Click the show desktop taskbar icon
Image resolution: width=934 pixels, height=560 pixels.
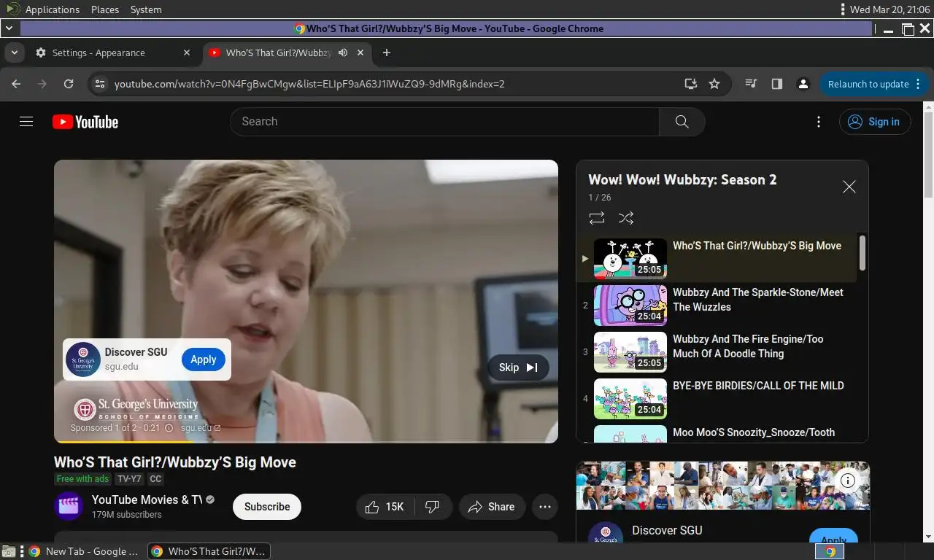9,551
